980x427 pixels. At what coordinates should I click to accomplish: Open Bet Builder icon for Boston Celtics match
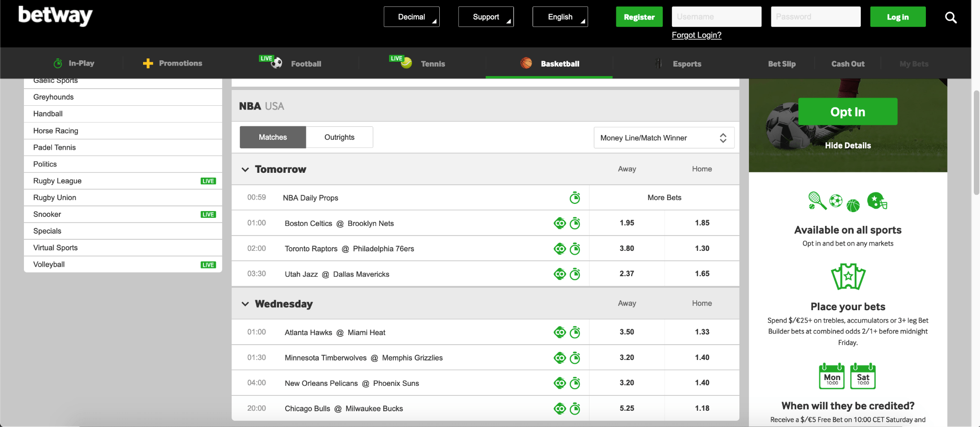pos(559,223)
